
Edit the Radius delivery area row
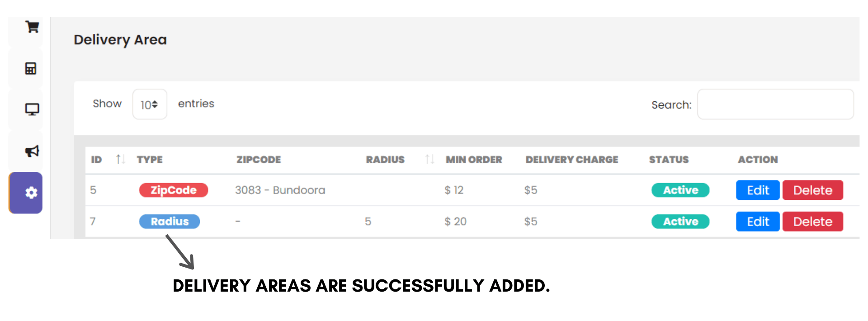[757, 222]
